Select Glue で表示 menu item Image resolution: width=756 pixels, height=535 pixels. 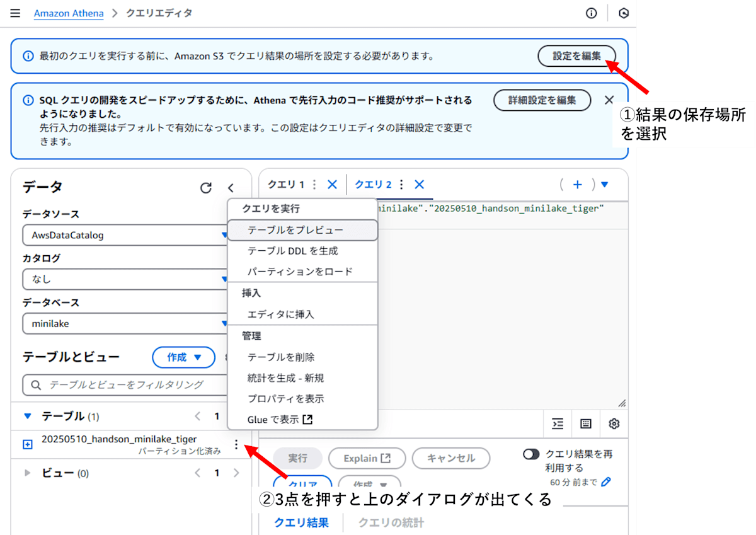point(302,420)
